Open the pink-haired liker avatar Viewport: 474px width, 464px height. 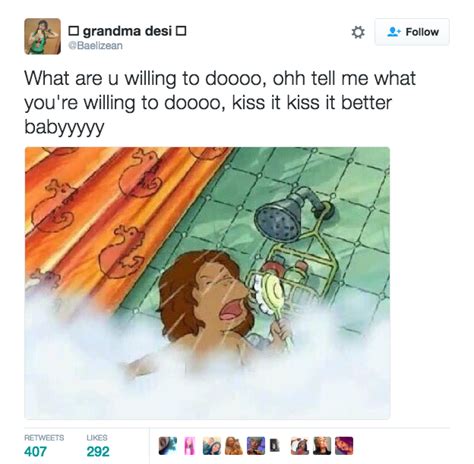pos(190,446)
